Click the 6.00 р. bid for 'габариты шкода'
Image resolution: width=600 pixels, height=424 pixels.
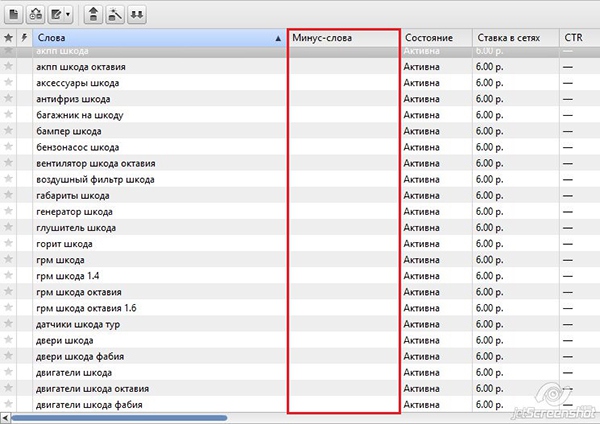coord(489,196)
